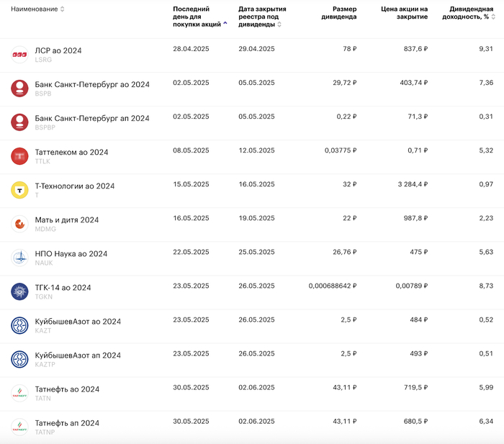Image resolution: width=504 pixels, height=444 pixels.
Task: Click the TTLK ticker label
Action: tap(43, 161)
